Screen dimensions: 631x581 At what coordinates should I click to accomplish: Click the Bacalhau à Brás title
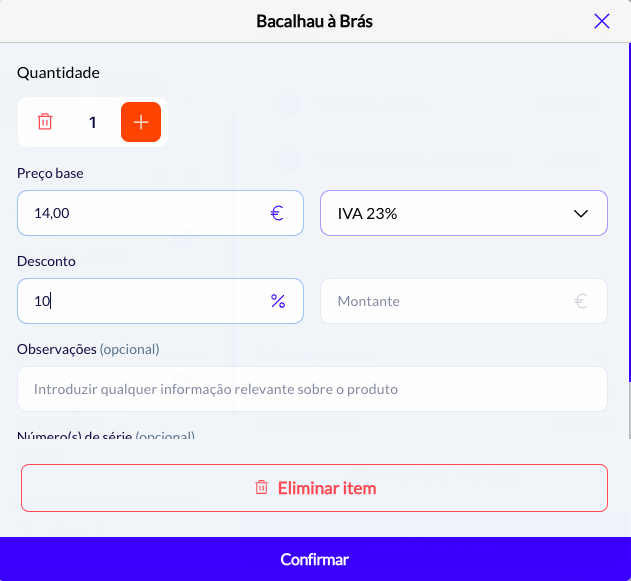point(315,21)
